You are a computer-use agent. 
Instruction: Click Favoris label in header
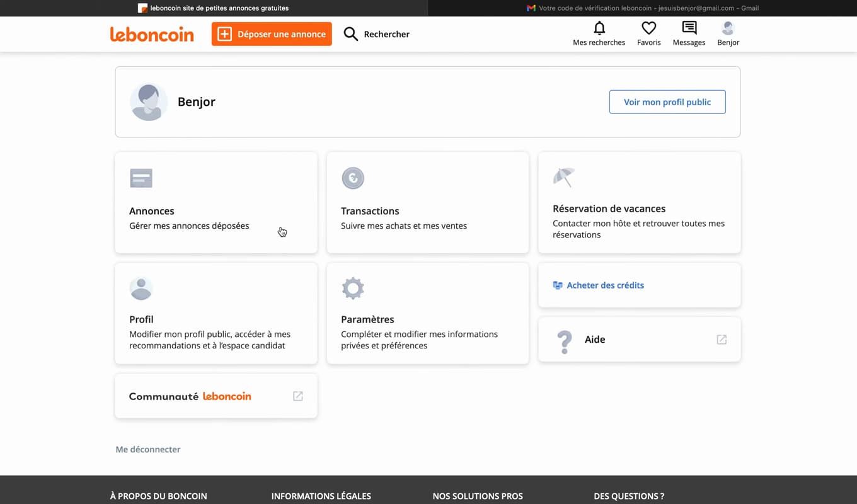649,42
